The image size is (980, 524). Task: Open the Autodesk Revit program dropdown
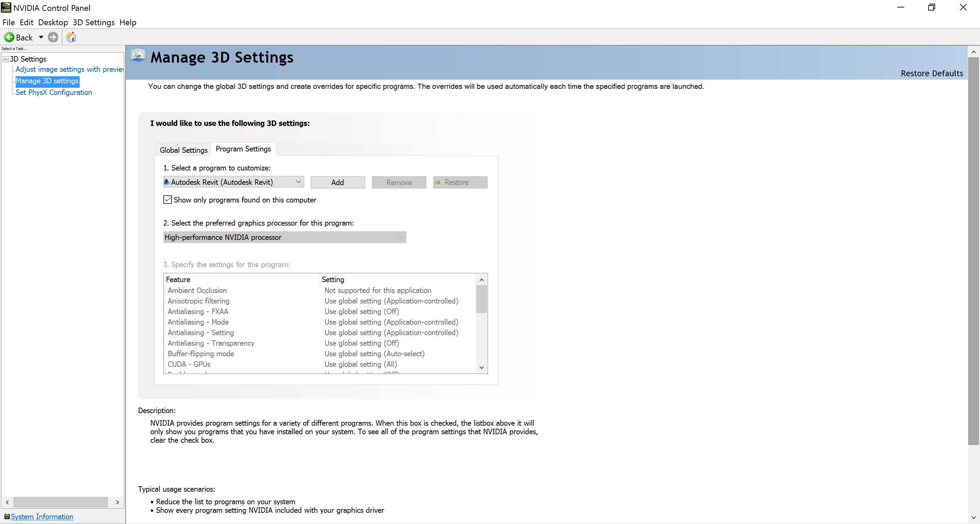click(299, 182)
